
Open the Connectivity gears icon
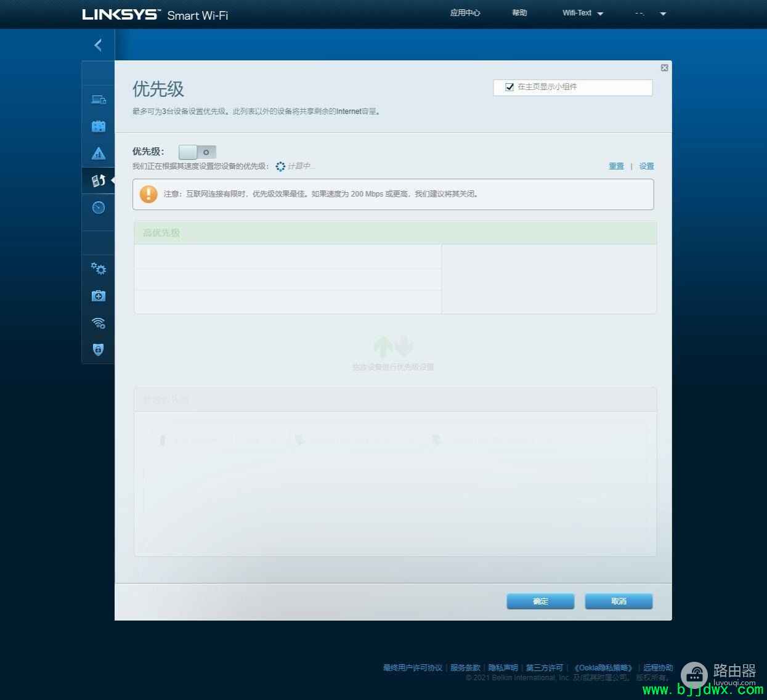pos(99,269)
